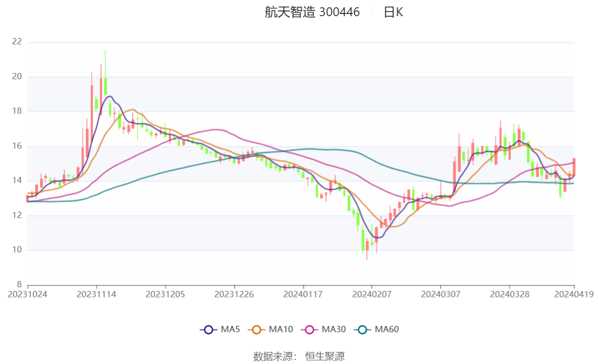Click the chart title 航天智造 300446
The height and width of the screenshot is (364, 598).
(x=313, y=12)
